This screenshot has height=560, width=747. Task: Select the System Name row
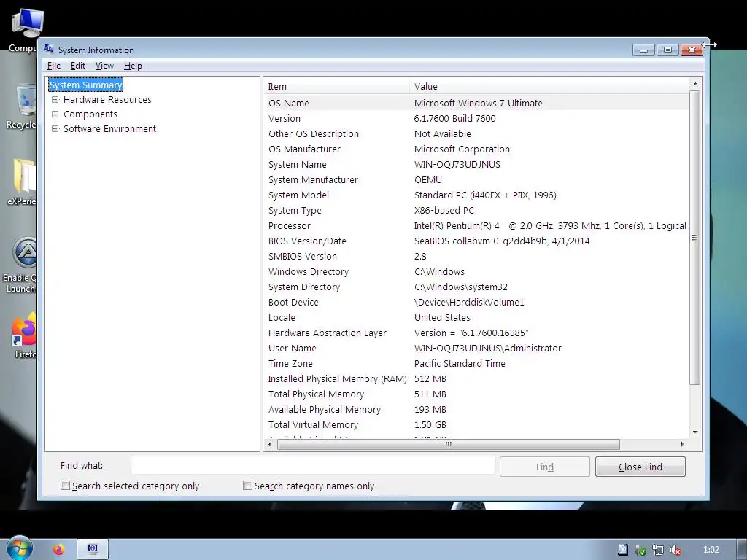click(476, 164)
